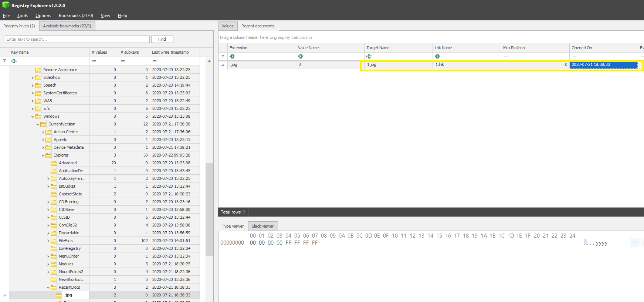Switch to the Available bookmarks tab

click(67, 26)
